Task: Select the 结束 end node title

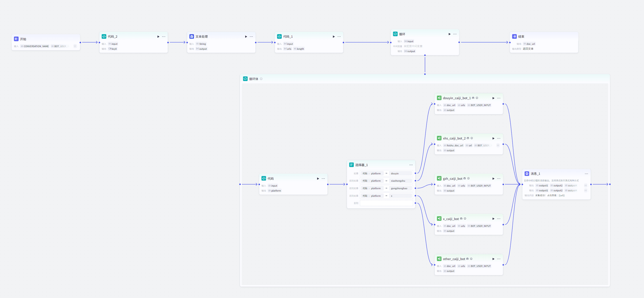Action: pyautogui.click(x=521, y=37)
